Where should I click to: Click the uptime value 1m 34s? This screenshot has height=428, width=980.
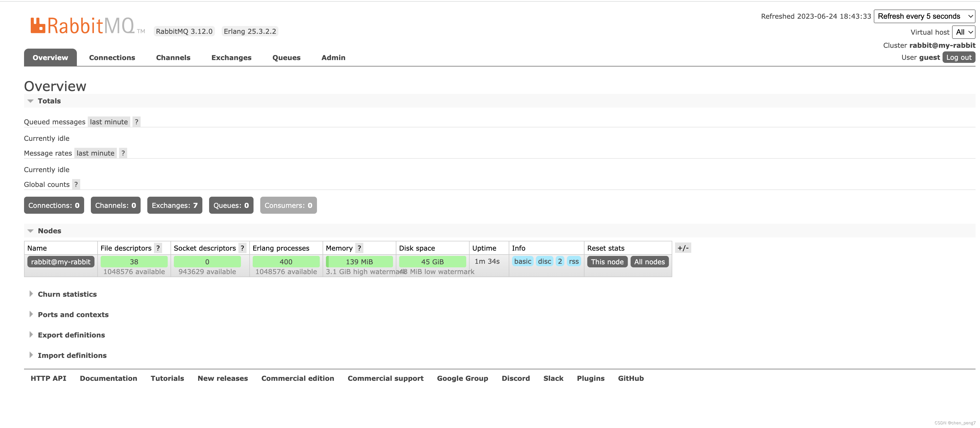(x=487, y=261)
